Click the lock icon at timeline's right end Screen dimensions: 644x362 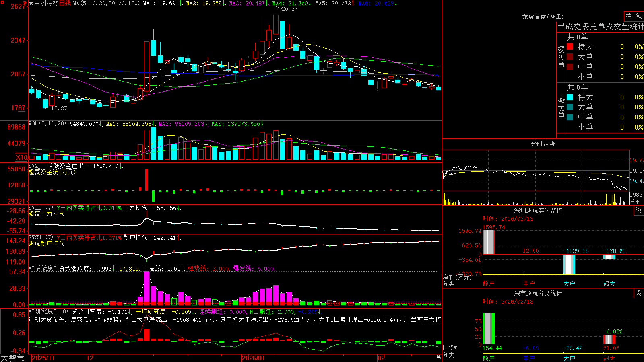(x=438, y=357)
